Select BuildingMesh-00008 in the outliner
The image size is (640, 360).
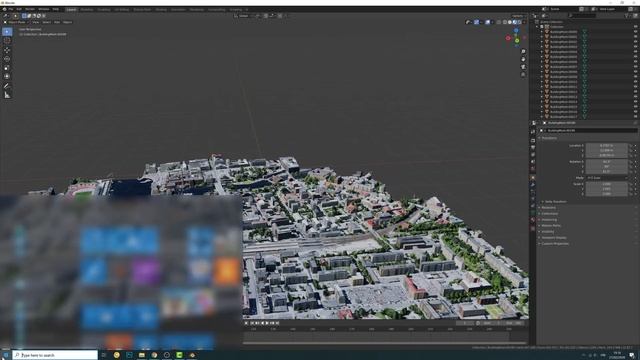pos(563,72)
